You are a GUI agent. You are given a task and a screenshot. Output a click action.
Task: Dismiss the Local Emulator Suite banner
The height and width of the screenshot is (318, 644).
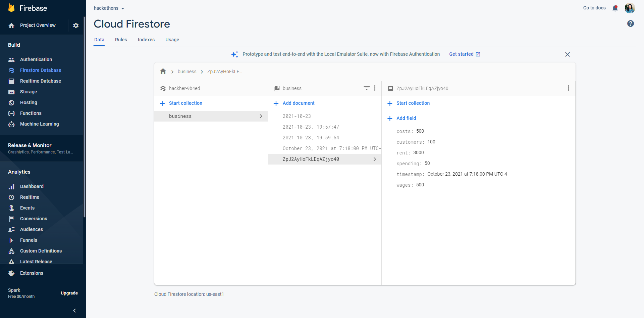tap(567, 54)
